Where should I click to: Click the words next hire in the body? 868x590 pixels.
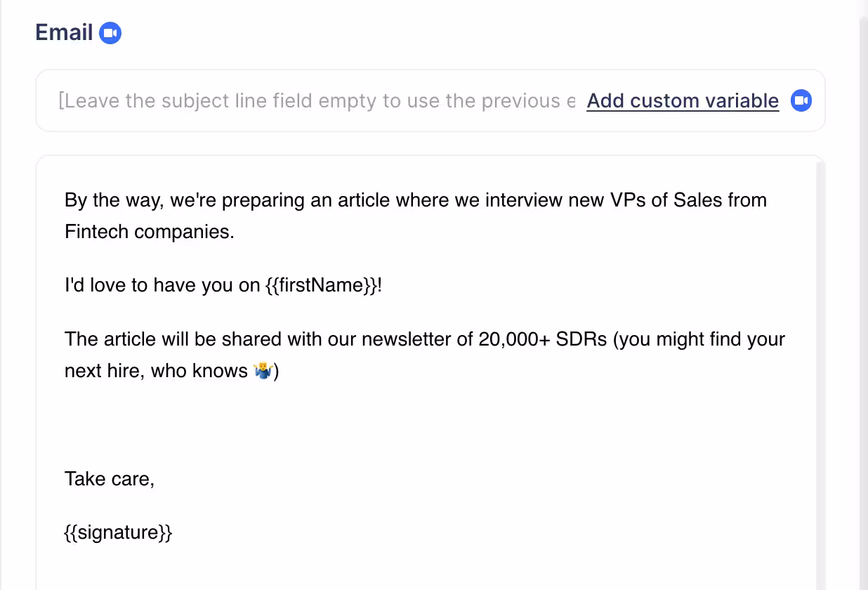click(x=105, y=371)
